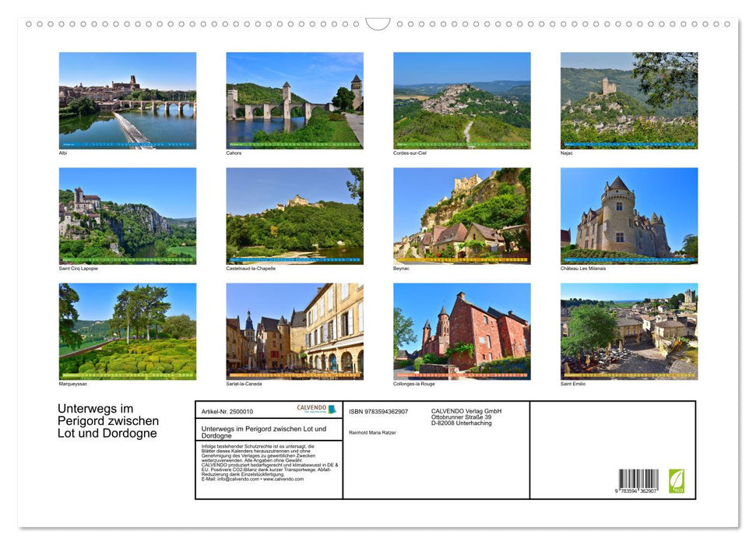Click 'D-82008 Unterhaching' text
This screenshot has width=756, height=545.
(462, 423)
